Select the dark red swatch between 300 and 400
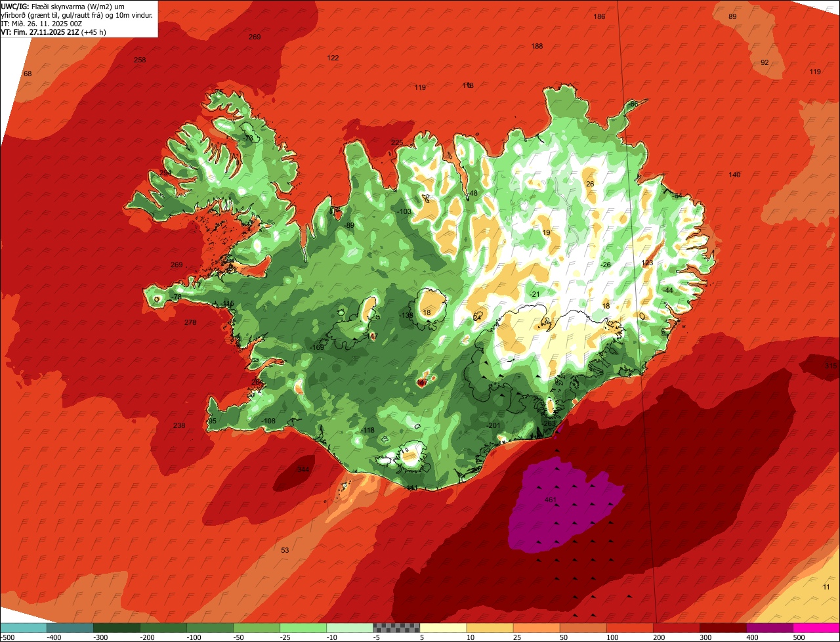Viewport: 840px width, 642px height. (x=723, y=628)
